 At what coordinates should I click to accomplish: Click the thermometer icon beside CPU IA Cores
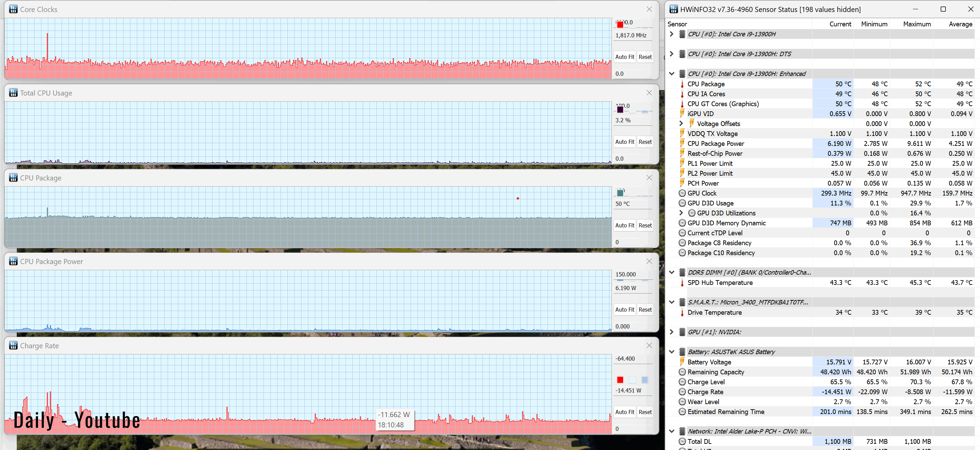click(x=682, y=94)
